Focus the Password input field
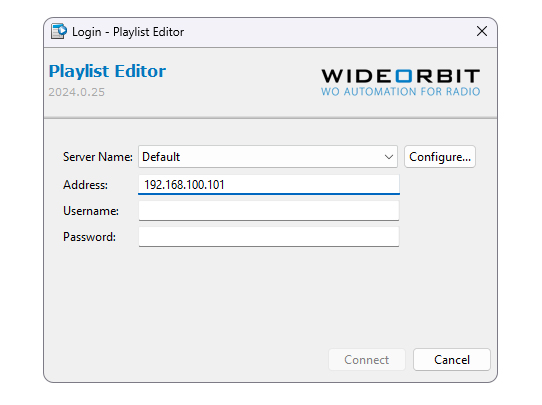 pyautogui.click(x=269, y=237)
